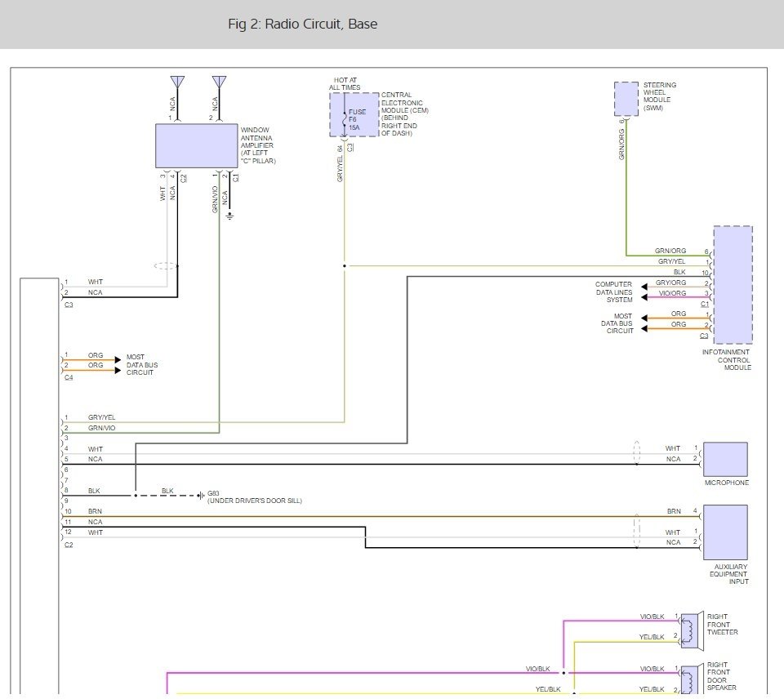Click the Right Front Door Speaker symbol

click(690, 679)
